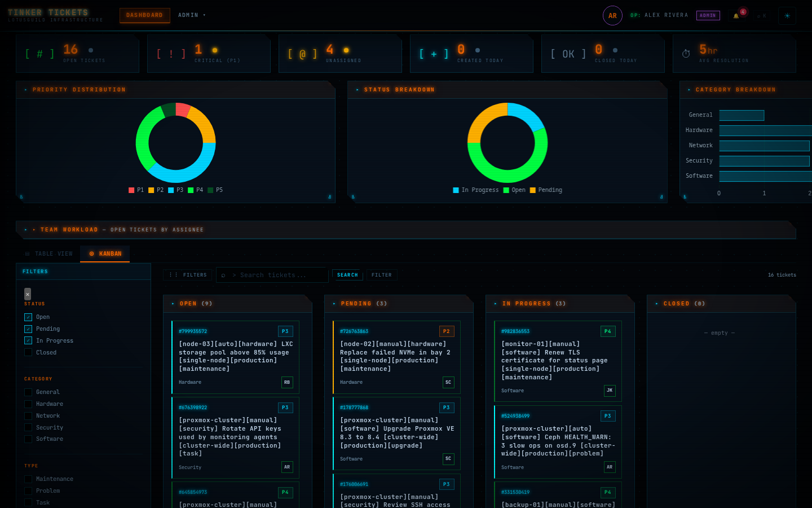Collapse the Status Breakdown panel
Image resolution: width=812 pixels, height=508 pixels.
358,90
